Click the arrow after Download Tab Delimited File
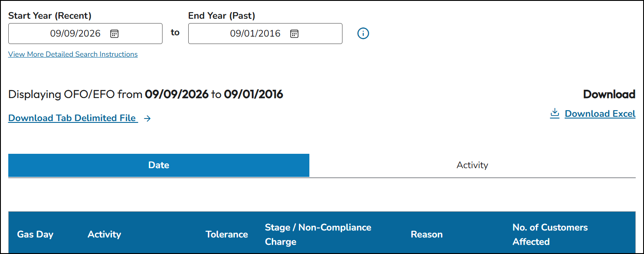 tap(147, 118)
